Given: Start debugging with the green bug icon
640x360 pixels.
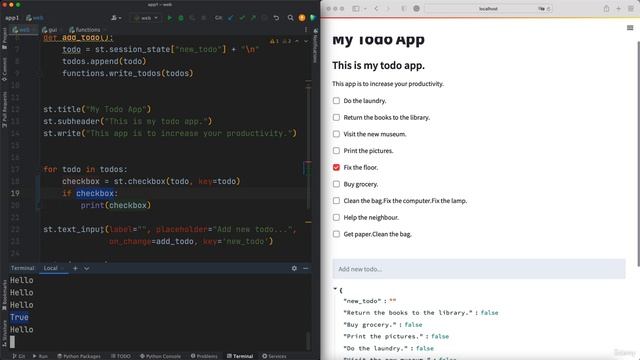Looking at the screenshot, I should point(181,18).
